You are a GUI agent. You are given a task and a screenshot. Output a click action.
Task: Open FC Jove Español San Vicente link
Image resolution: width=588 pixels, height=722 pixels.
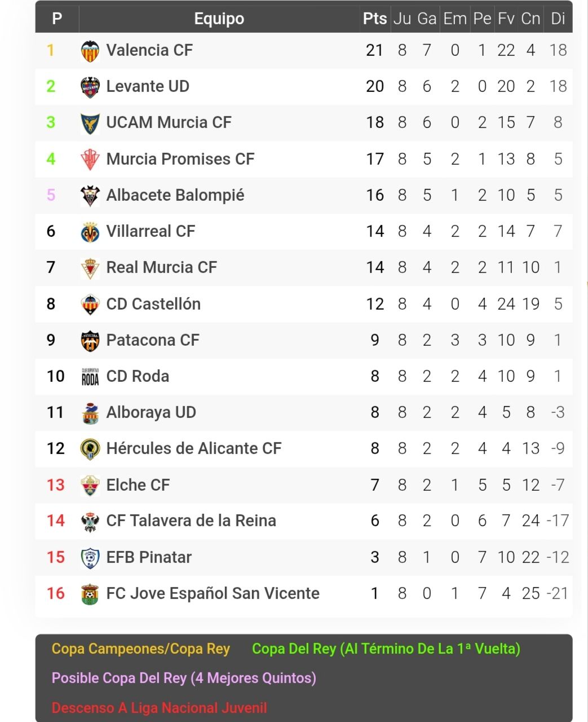213,593
